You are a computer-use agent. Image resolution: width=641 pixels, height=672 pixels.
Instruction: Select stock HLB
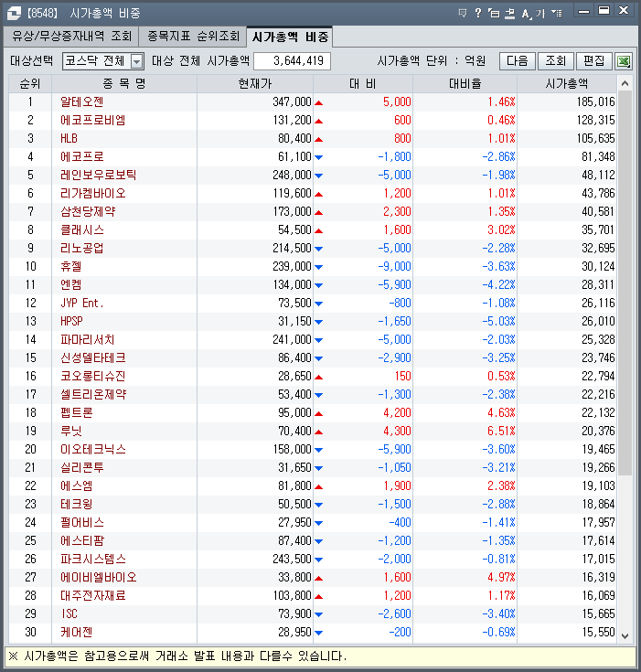click(69, 138)
